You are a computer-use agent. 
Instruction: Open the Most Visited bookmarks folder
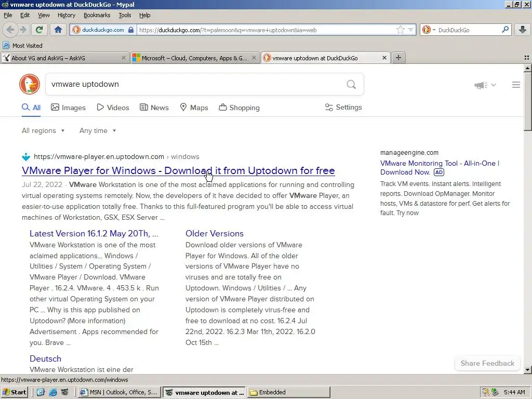click(22, 46)
